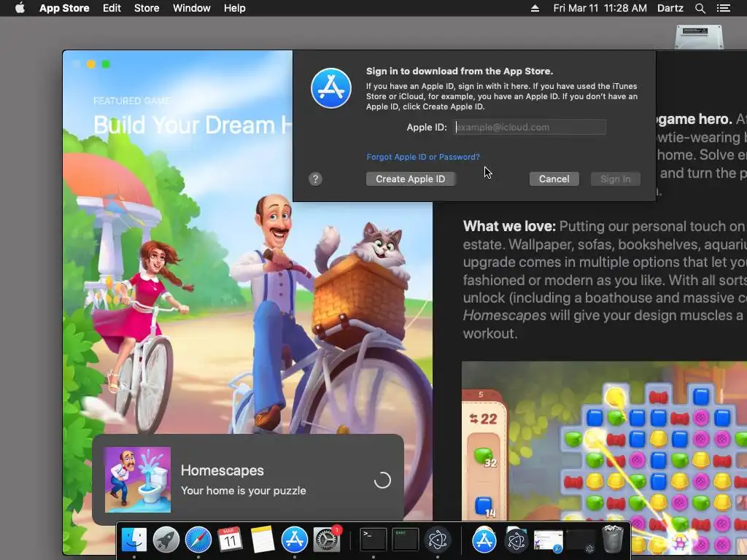Click the 'Build Your Dream' headline
Screen dimensions: 747x560
(x=193, y=125)
